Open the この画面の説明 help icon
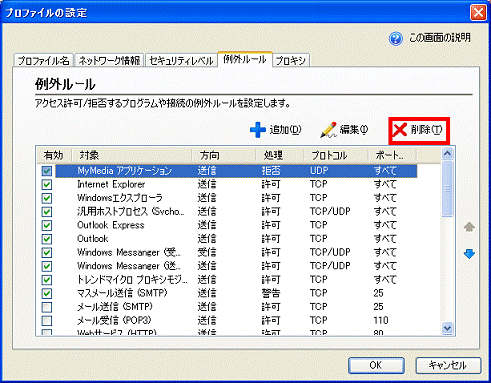491x383 pixels. coord(396,38)
